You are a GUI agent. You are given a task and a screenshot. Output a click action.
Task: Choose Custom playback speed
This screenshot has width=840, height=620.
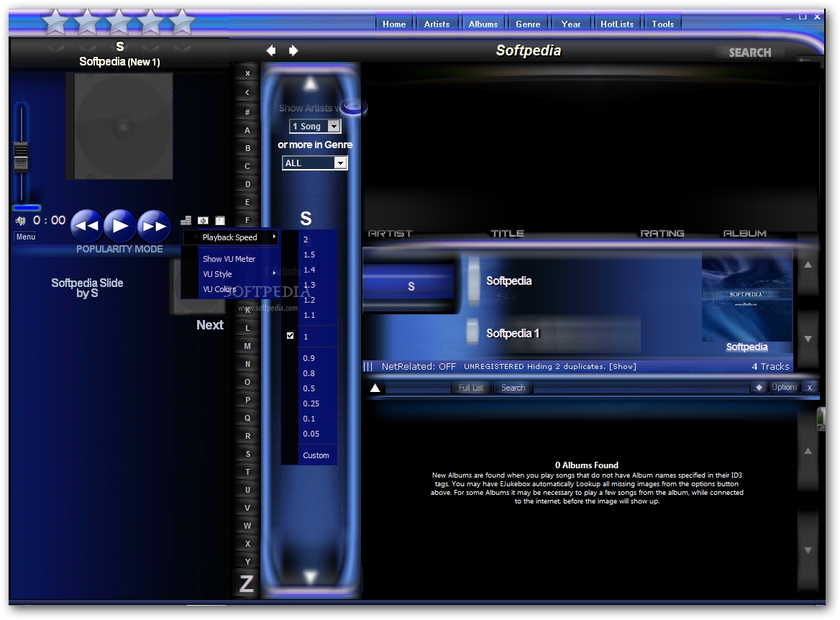[316, 455]
